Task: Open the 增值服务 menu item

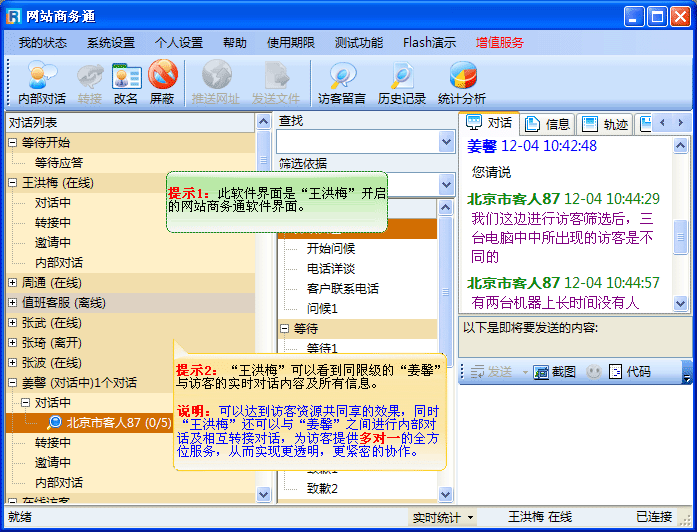Action: pos(499,43)
